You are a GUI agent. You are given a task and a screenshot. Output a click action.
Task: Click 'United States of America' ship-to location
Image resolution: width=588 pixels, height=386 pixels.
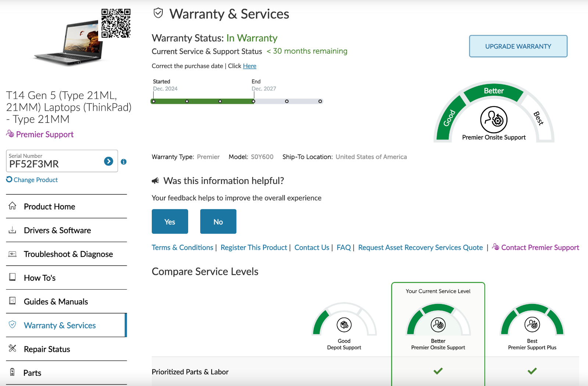[371, 157]
